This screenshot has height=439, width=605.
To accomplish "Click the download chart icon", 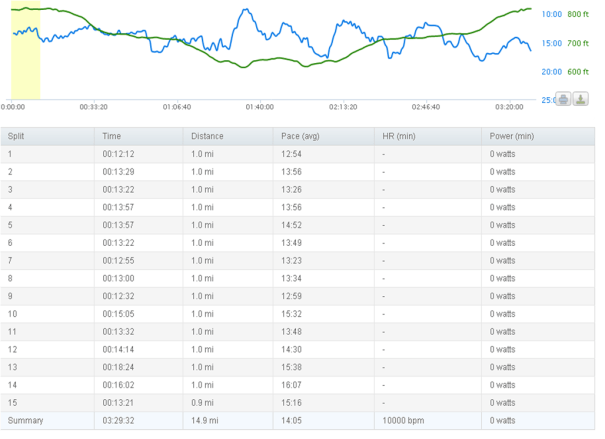I will point(580,98).
